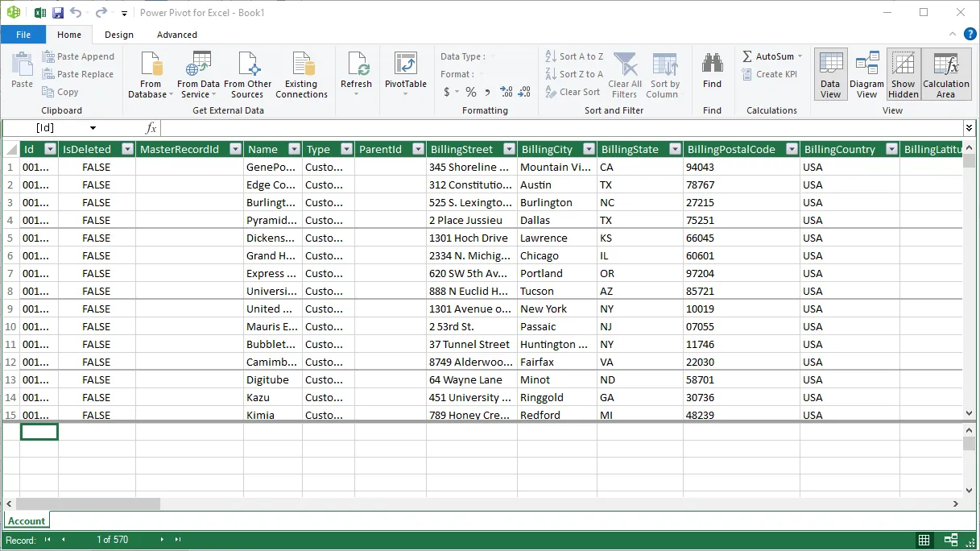Open the Design ribbon tab
The image size is (980, 551).
click(119, 35)
